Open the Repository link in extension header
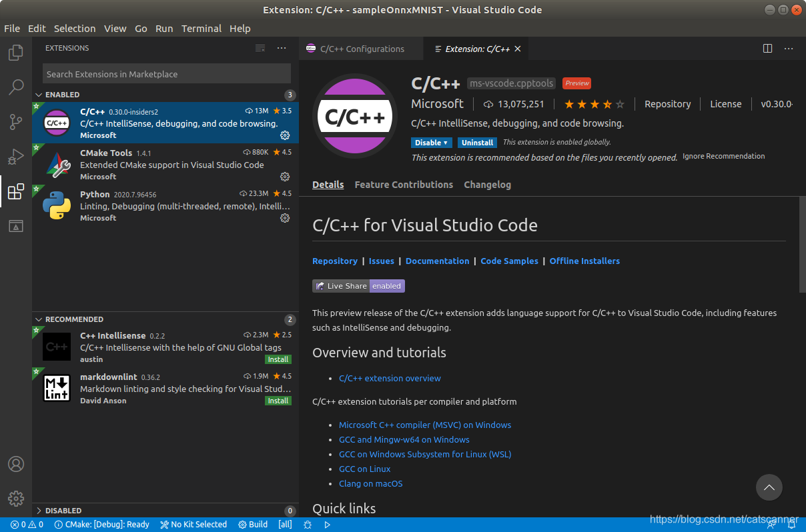 (667, 104)
